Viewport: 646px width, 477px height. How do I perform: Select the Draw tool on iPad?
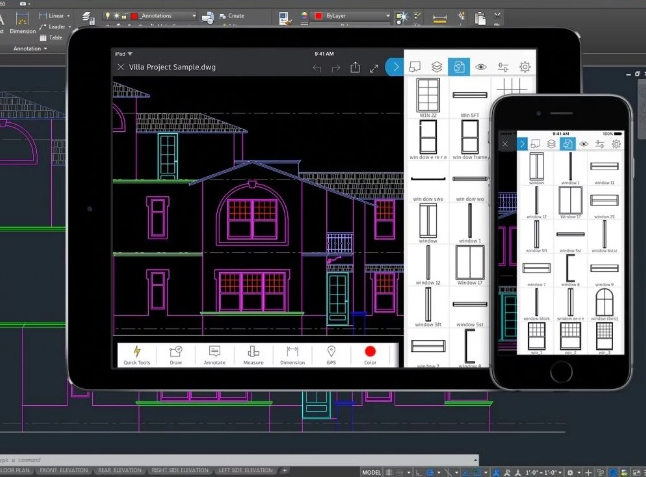pyautogui.click(x=176, y=353)
